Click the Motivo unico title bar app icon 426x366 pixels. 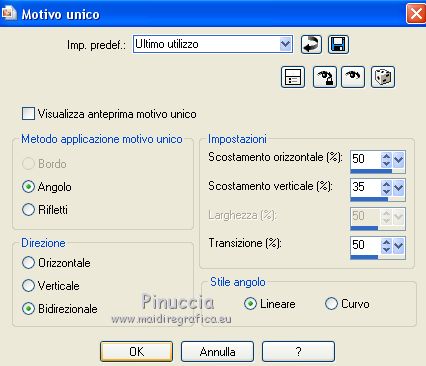8,13
